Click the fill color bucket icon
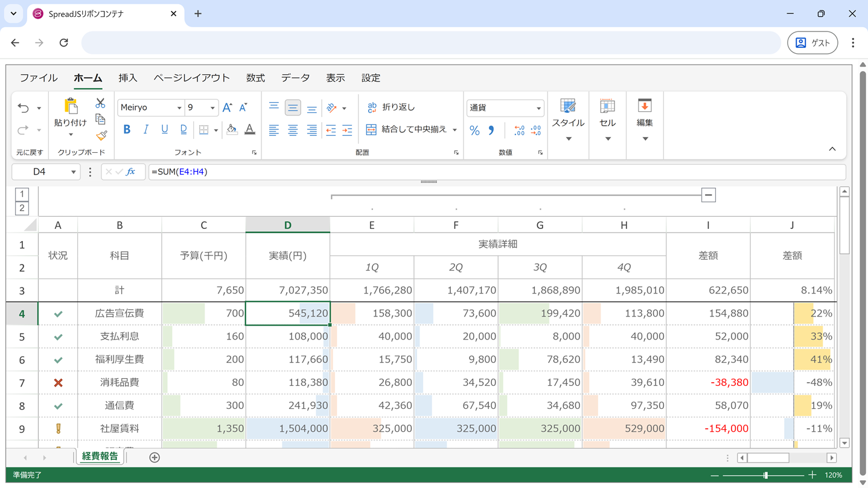The image size is (868, 488). coord(232,129)
